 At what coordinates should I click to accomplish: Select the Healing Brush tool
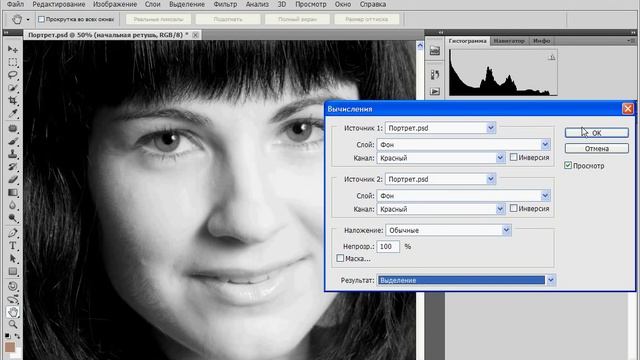[13, 129]
